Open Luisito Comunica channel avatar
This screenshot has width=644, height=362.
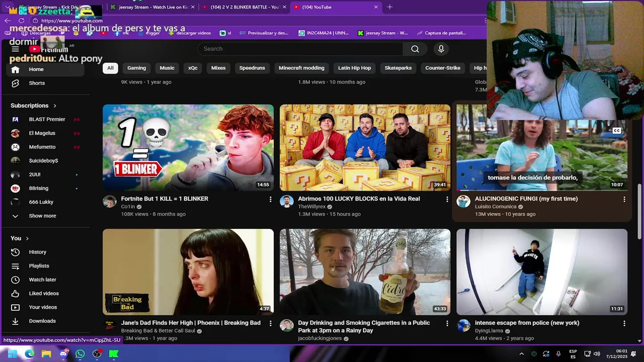(x=463, y=202)
